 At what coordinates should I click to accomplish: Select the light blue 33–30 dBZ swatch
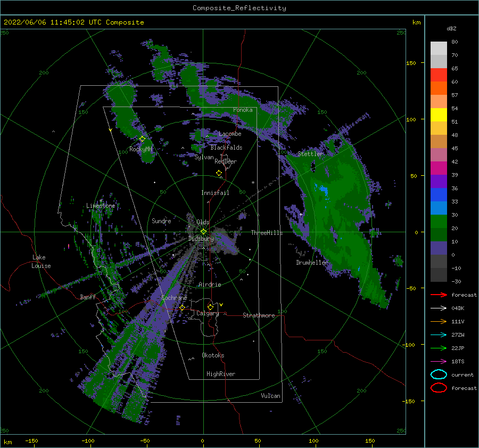click(x=439, y=208)
